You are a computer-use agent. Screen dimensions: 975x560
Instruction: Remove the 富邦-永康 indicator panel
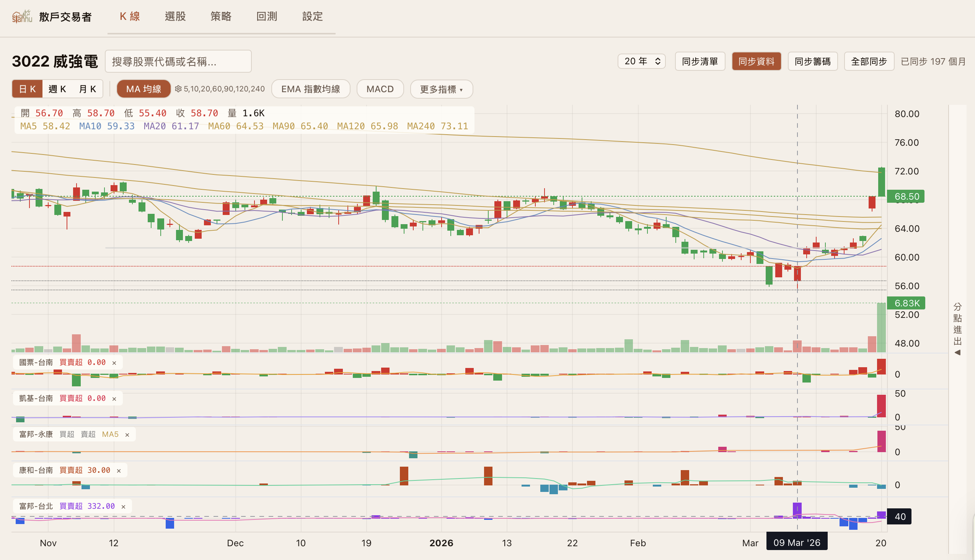pyautogui.click(x=127, y=435)
